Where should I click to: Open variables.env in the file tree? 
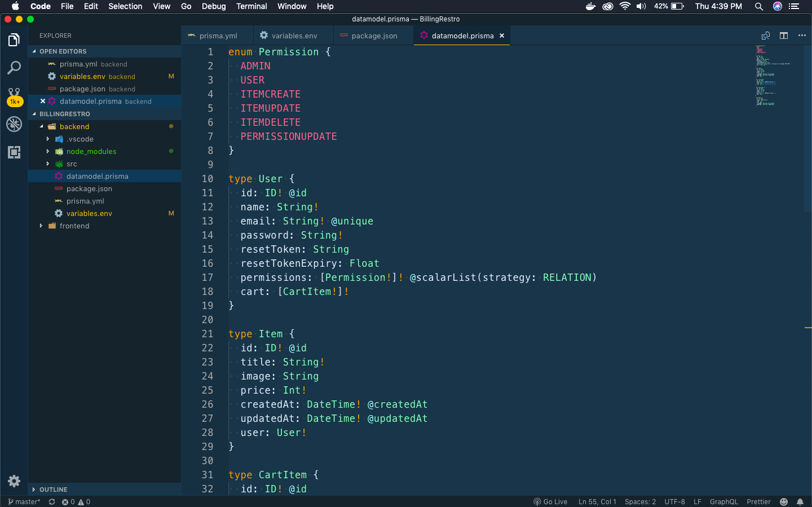pyautogui.click(x=104, y=214)
